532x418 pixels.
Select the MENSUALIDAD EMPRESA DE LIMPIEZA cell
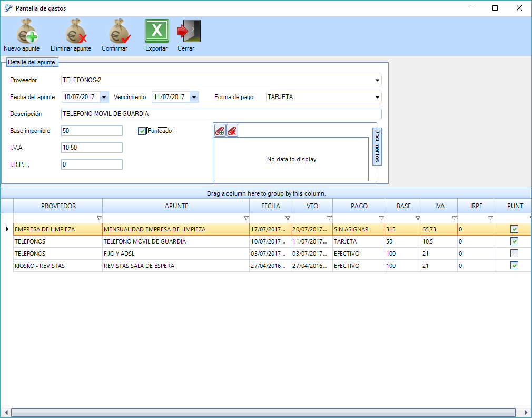[176, 229]
